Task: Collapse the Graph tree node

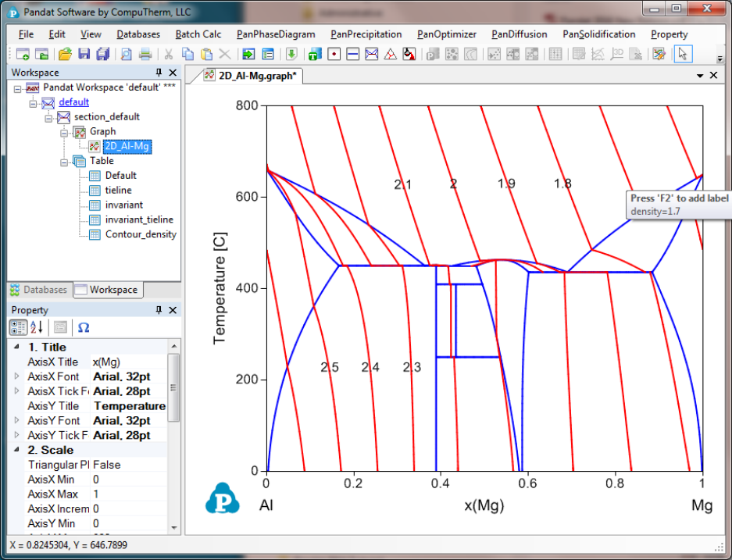Action: pos(64,133)
